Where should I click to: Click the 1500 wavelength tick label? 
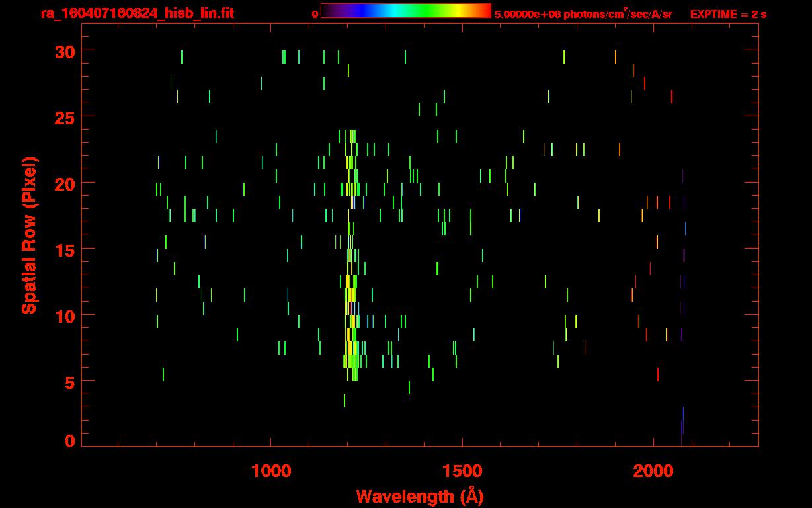tap(462, 471)
